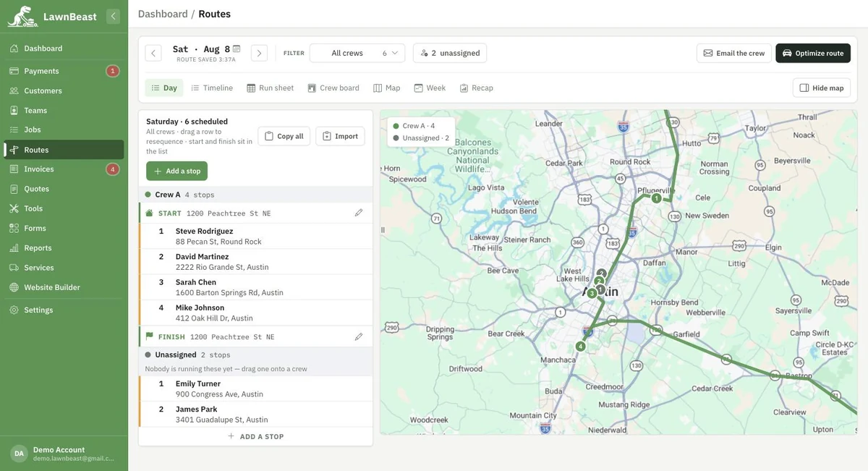The width and height of the screenshot is (868, 471).
Task: Click map marker 1 near Pflugerville
Action: coord(656,198)
